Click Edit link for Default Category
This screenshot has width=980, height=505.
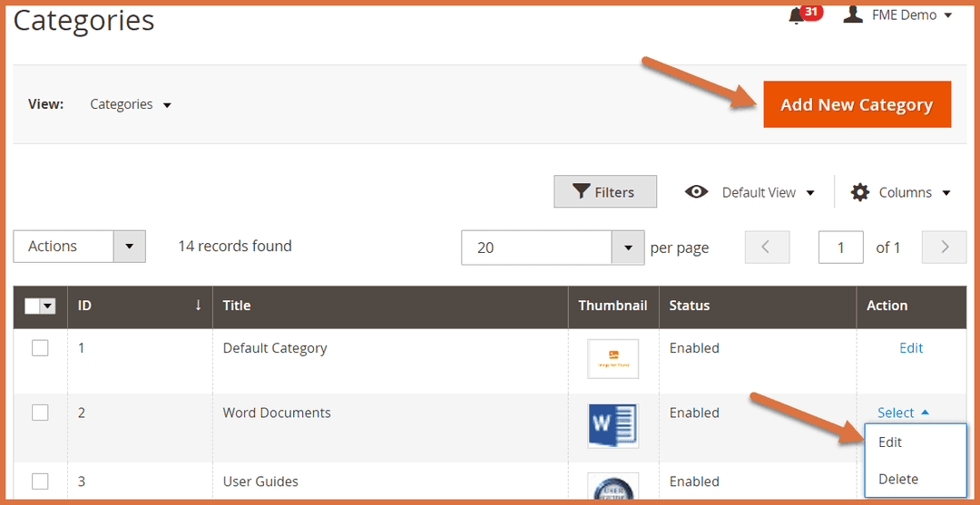click(x=911, y=348)
